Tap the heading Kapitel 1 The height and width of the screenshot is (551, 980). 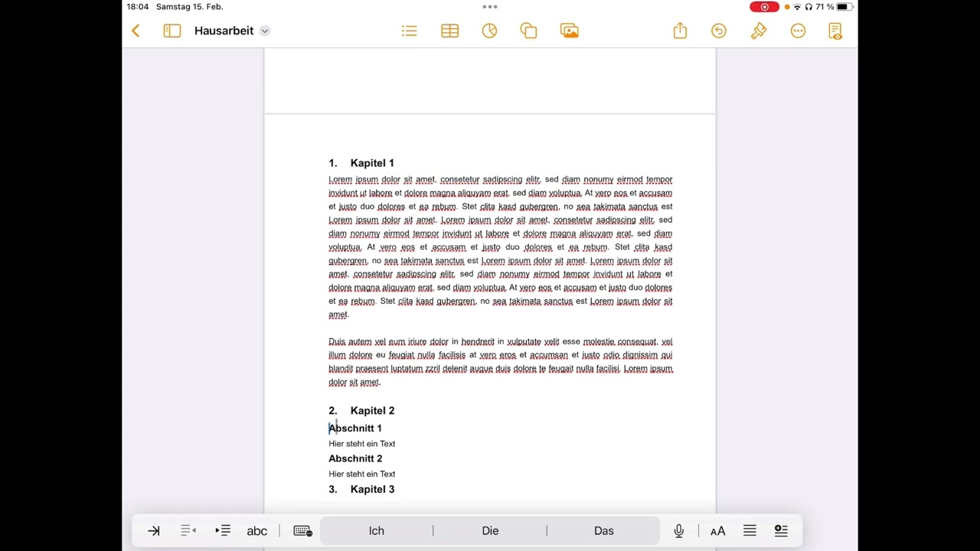coord(372,163)
